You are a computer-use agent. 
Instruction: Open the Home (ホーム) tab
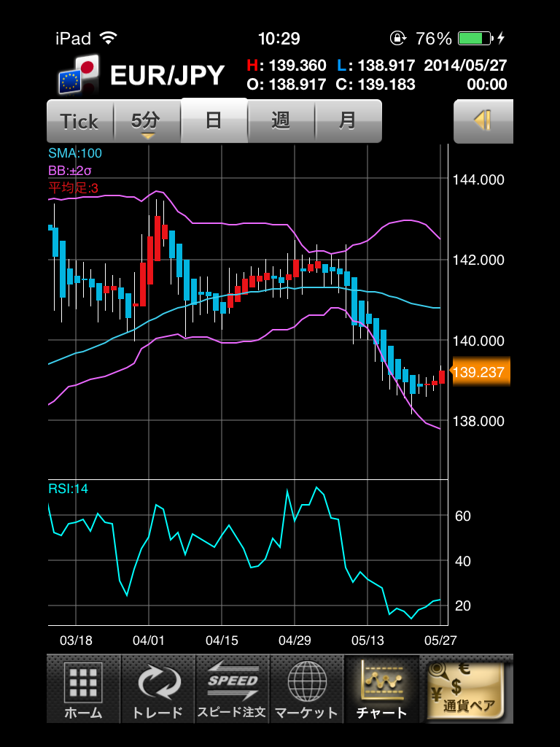coord(84,689)
